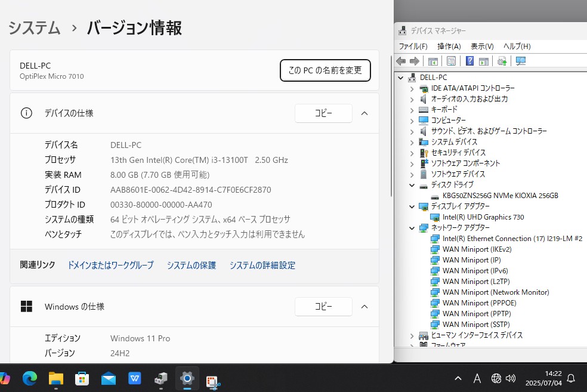Click the Settings window vertical scrollbar

[391, 126]
